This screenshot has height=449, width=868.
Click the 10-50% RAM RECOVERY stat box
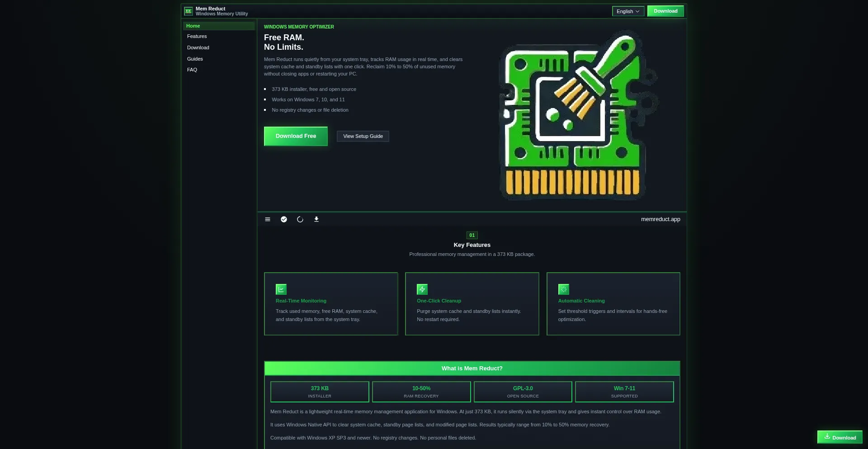[x=421, y=392]
